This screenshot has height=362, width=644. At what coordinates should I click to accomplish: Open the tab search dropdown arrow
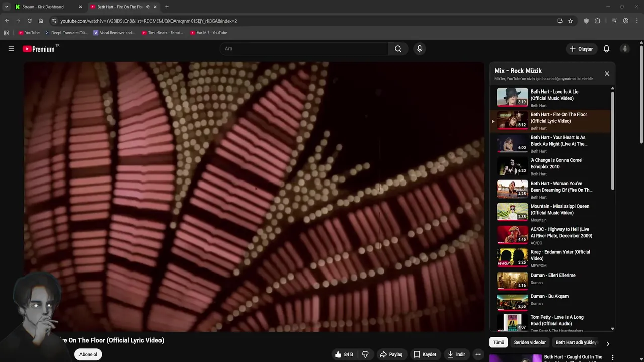tap(6, 7)
